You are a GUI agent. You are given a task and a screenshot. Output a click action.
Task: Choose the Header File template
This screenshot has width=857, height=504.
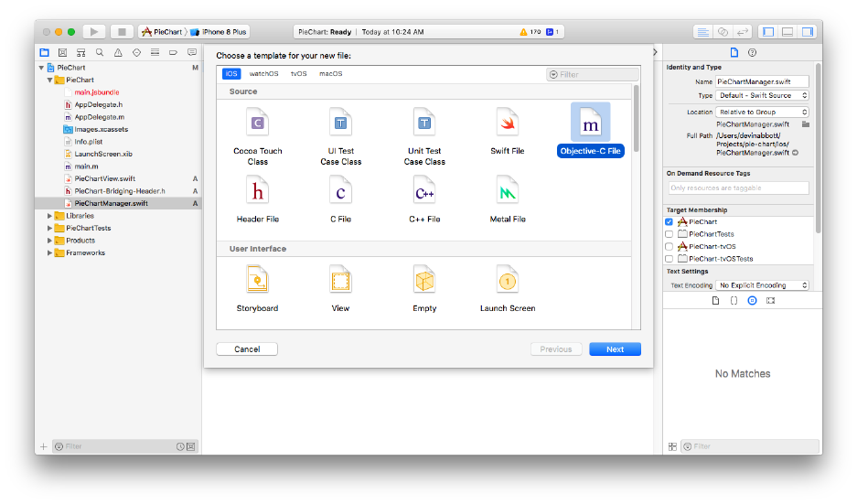[x=257, y=199]
